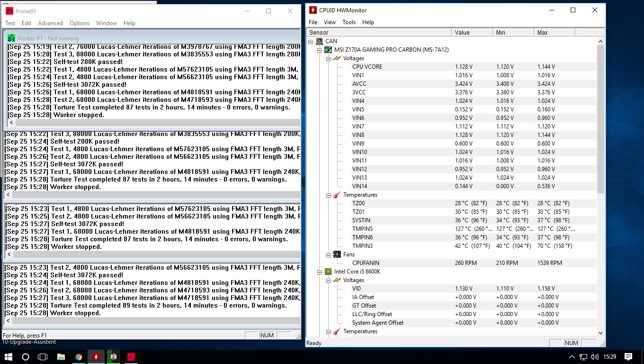Show hidden system tray icons
The height and width of the screenshot is (364, 644).
(572, 356)
